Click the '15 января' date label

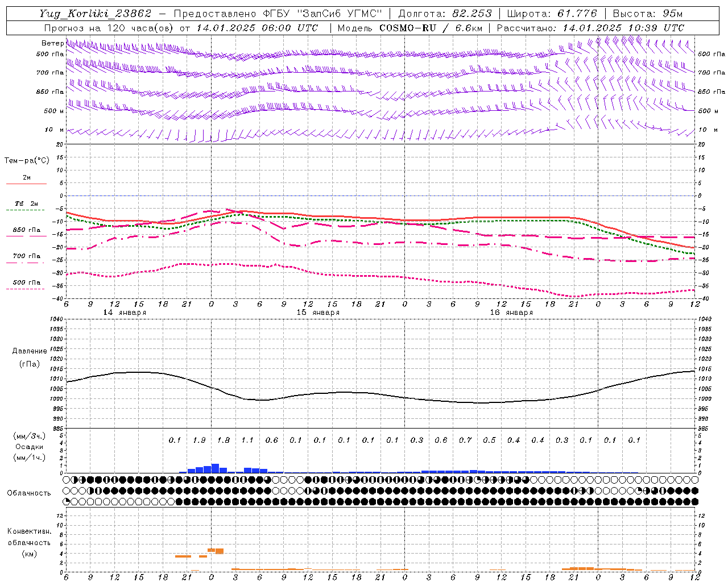[318, 313]
